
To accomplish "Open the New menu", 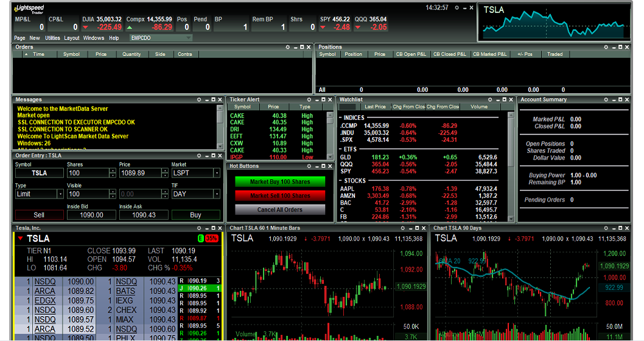I will click(x=35, y=38).
